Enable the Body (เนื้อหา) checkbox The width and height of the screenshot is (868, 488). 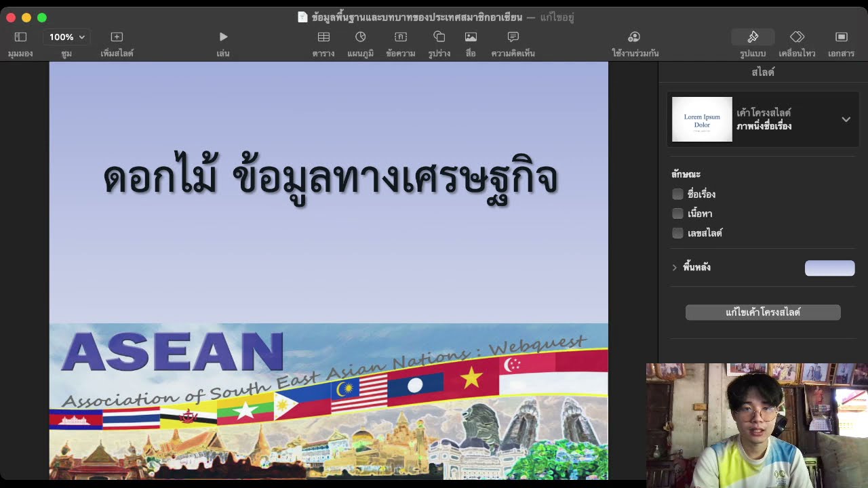677,213
